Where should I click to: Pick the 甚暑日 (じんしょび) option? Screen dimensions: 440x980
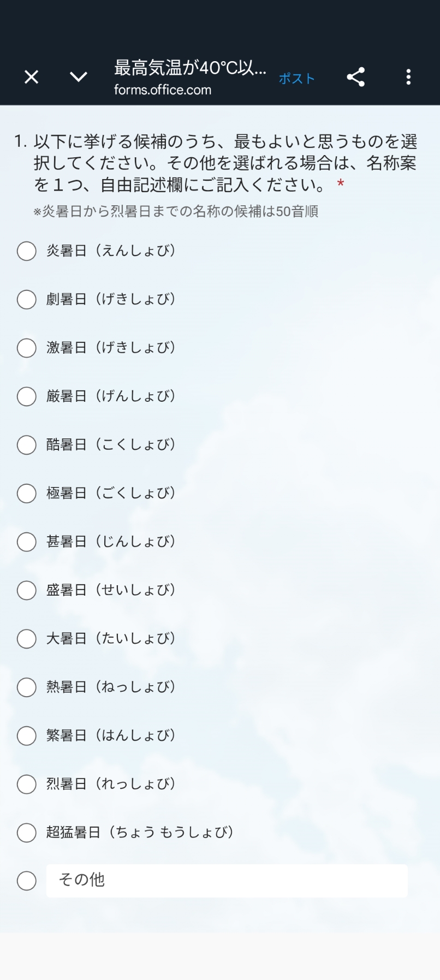click(x=27, y=542)
